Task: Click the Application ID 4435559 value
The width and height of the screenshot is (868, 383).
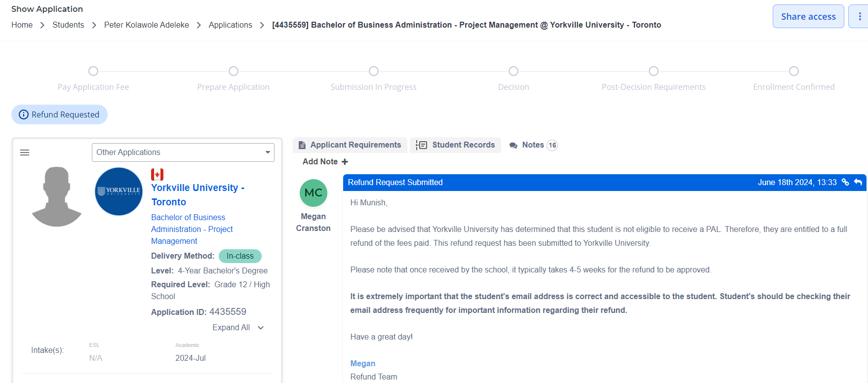Action: pyautogui.click(x=228, y=312)
